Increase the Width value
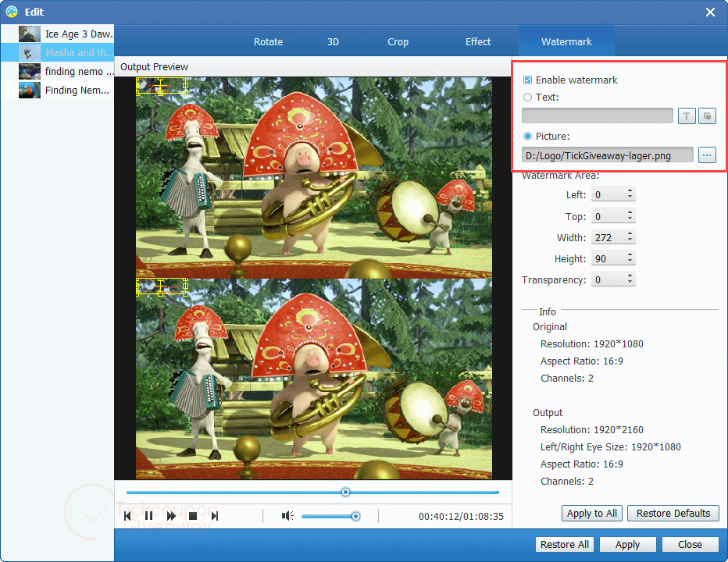728x562 pixels. tap(630, 233)
